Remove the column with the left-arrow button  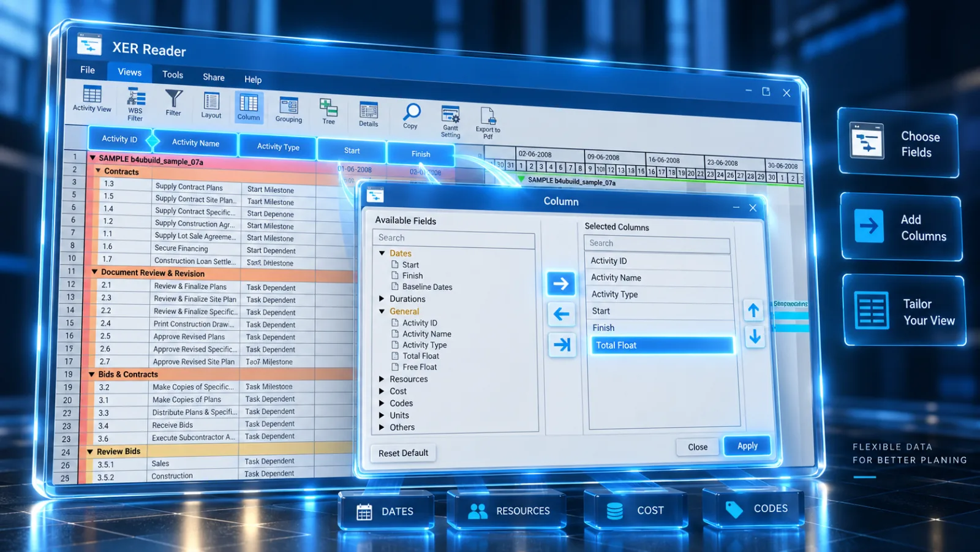(x=561, y=314)
